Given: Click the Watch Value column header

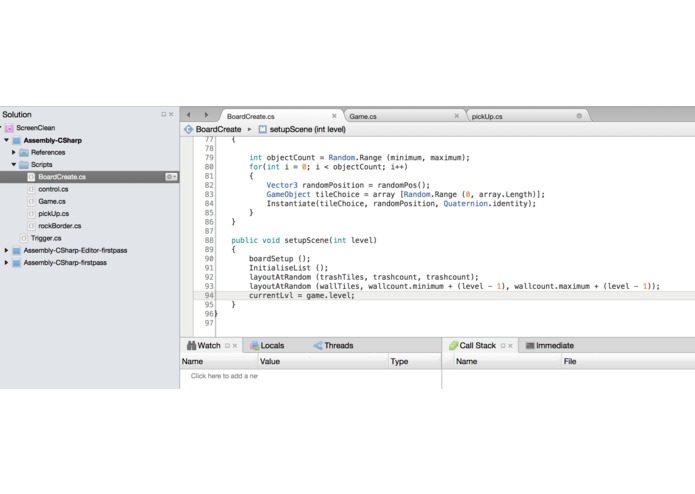Looking at the screenshot, I should (323, 362).
